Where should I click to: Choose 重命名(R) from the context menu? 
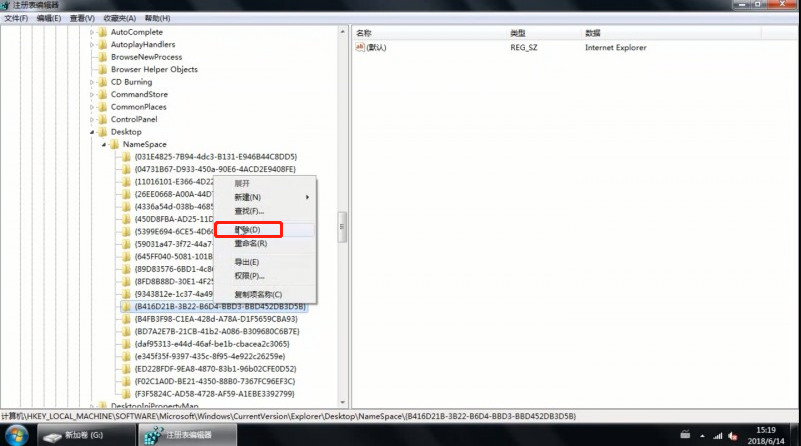[x=251, y=243]
